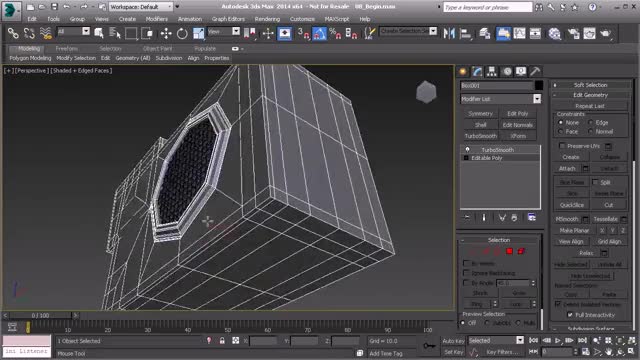Switch to the Freeform ribbon tab

click(x=67, y=48)
